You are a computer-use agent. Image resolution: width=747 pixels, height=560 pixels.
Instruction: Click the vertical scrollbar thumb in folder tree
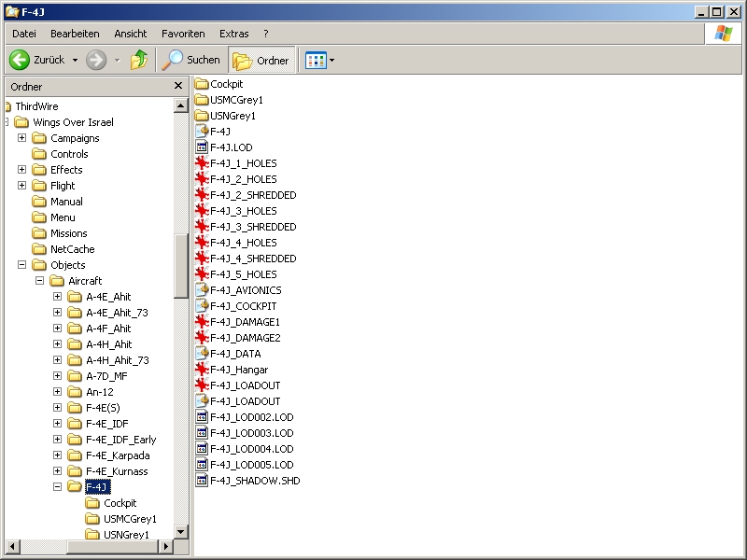point(181,266)
